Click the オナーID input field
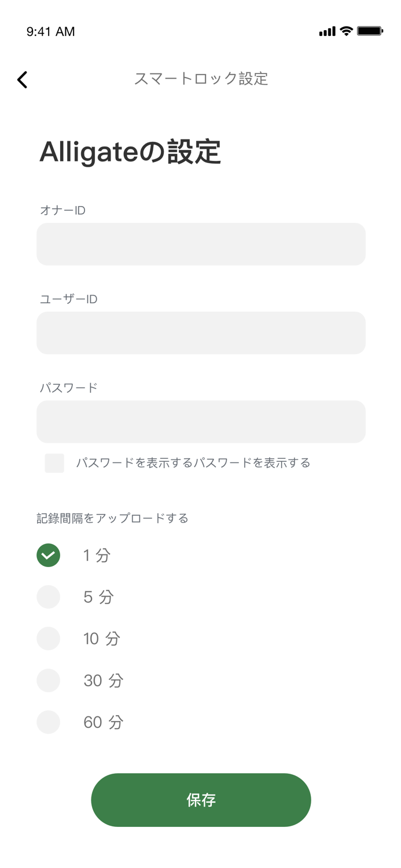401x868 pixels. click(201, 244)
